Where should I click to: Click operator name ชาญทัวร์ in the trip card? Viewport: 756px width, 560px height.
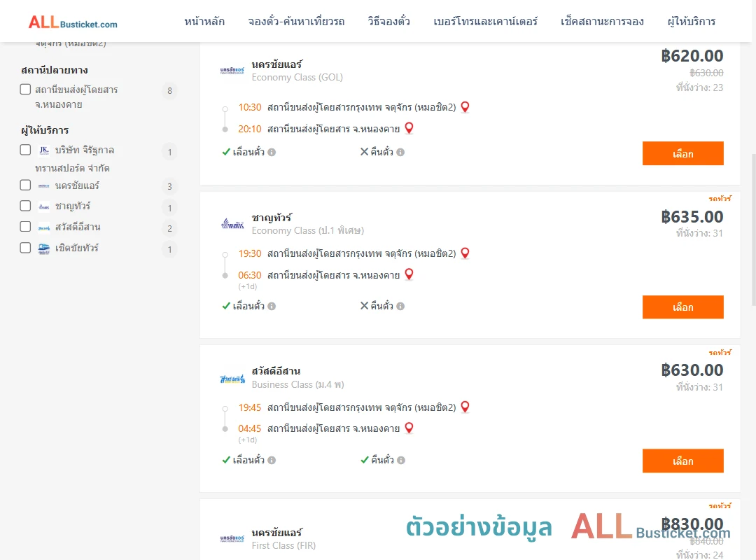272,218
